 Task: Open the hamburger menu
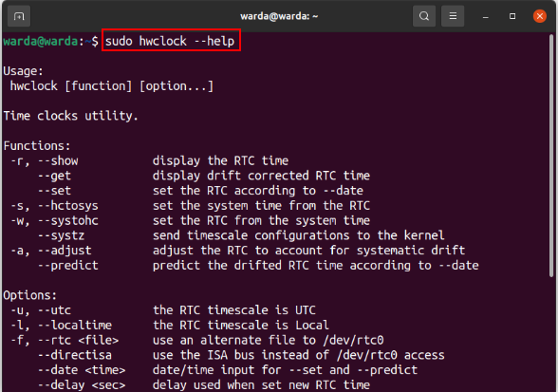(x=453, y=16)
